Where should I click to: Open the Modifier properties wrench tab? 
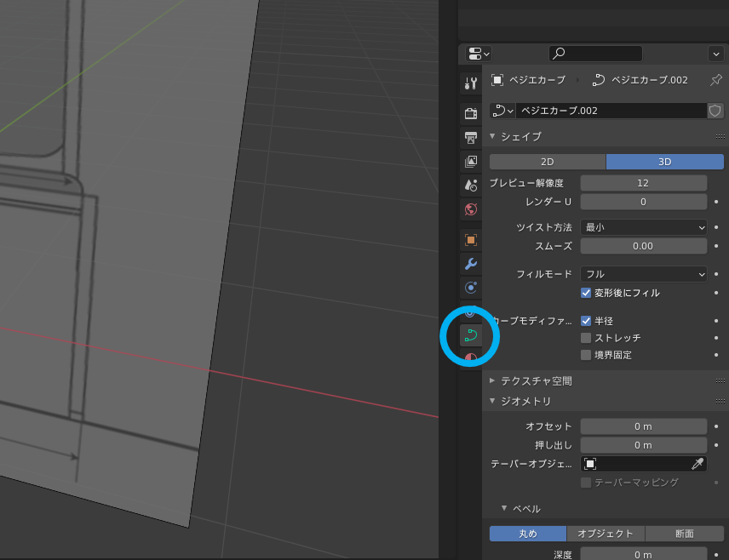[x=470, y=264]
